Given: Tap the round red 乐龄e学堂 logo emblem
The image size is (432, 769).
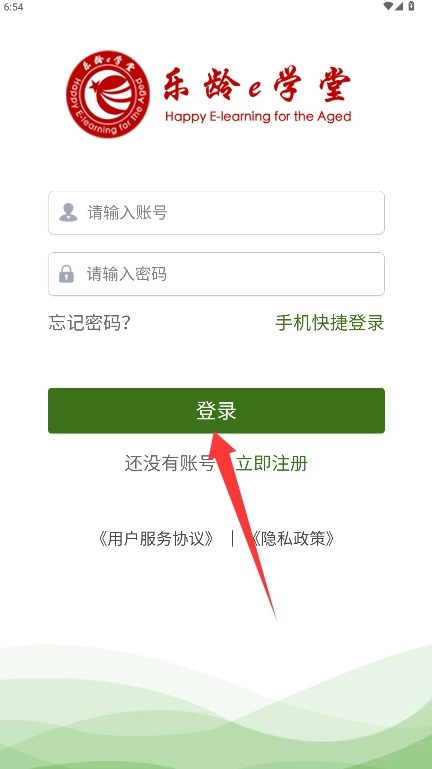Looking at the screenshot, I should pyautogui.click(x=108, y=94).
